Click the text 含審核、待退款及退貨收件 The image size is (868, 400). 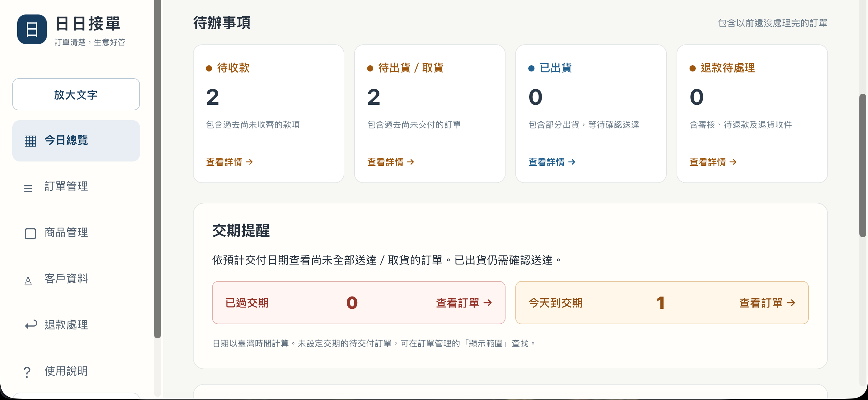tap(741, 125)
